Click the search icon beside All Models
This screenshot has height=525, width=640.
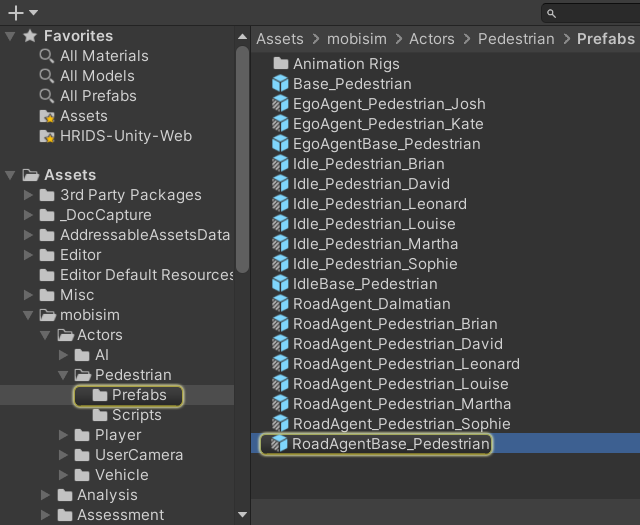(x=47, y=76)
